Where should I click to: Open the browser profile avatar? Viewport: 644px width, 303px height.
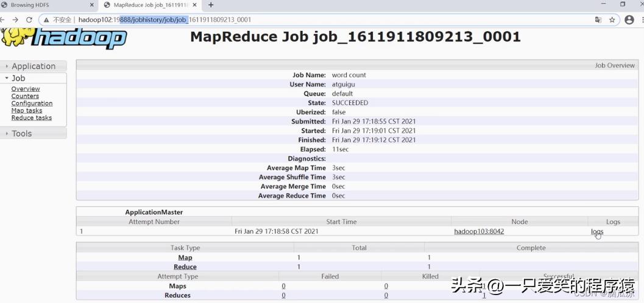629,19
